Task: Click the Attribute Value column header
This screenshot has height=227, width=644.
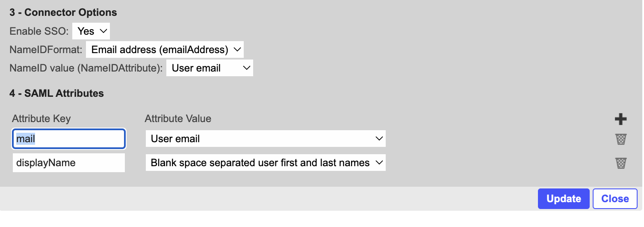Action: 178,119
